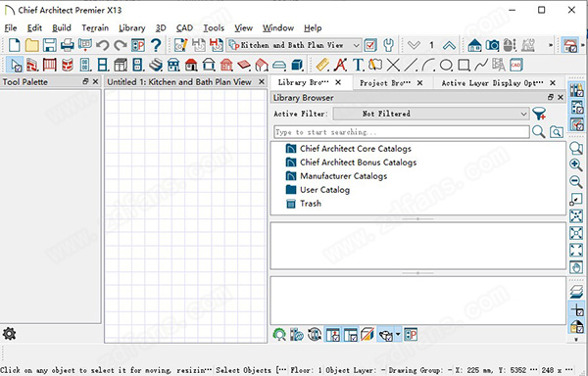Toggle the library preview pane button
The image size is (588, 376).
tap(332, 335)
